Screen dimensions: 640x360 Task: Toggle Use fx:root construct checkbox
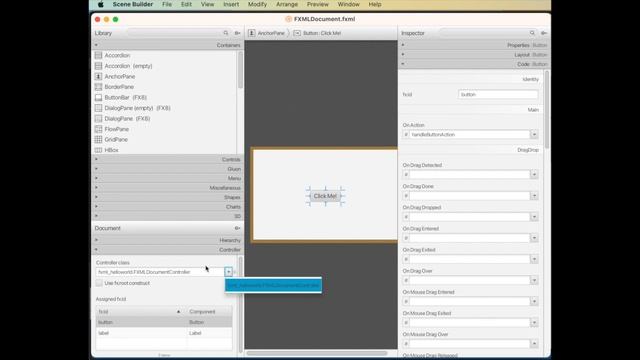99,283
